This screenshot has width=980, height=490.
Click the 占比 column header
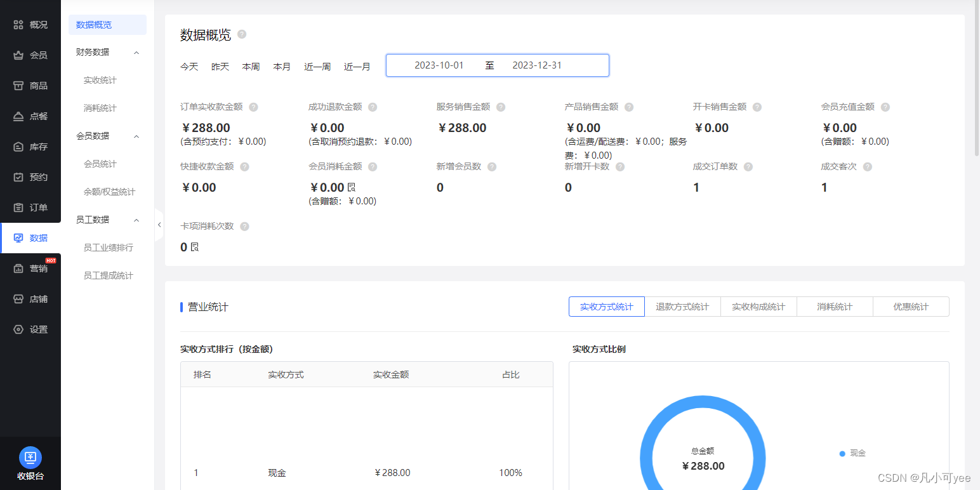(x=511, y=374)
